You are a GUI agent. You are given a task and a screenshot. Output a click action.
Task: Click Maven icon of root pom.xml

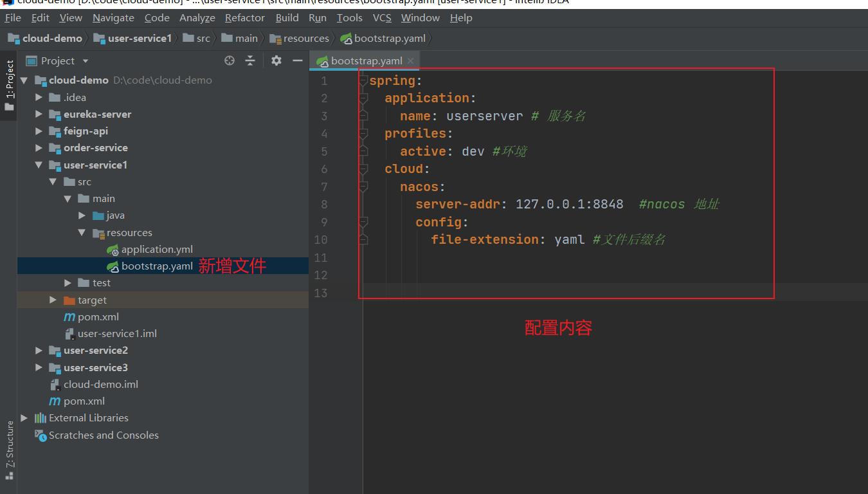(x=55, y=401)
